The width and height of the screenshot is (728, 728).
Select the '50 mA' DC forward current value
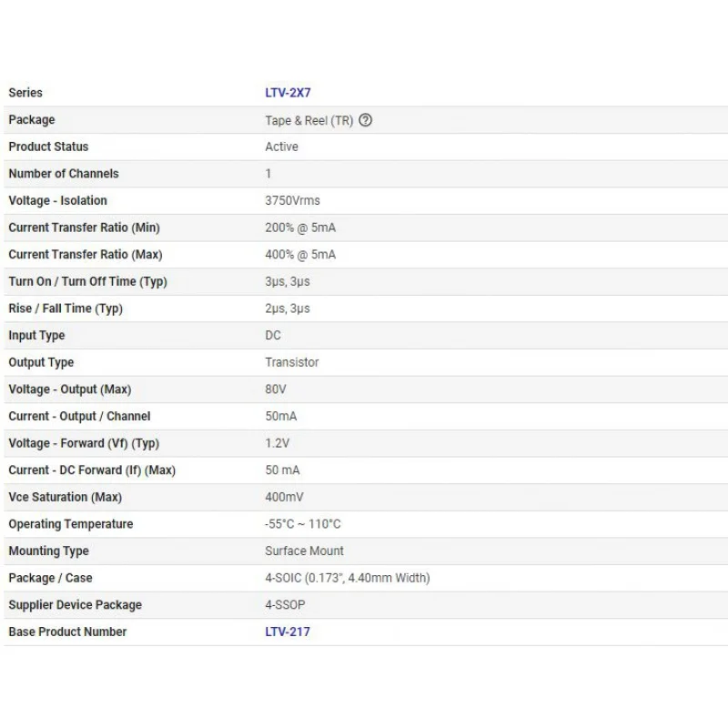point(282,470)
